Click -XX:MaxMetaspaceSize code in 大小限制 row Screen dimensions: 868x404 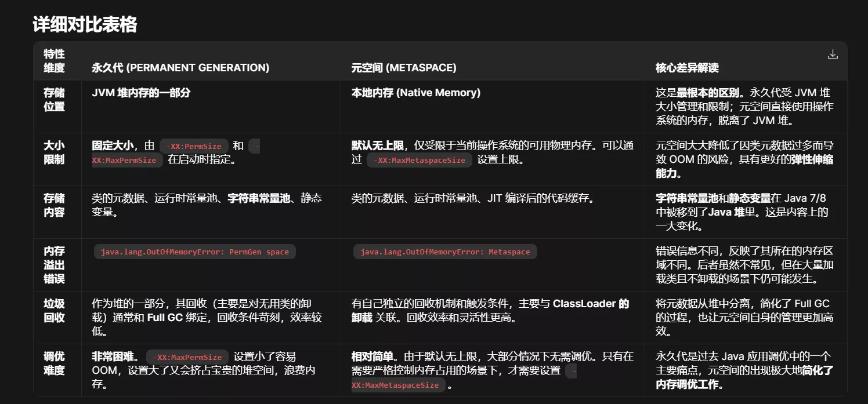[419, 161]
